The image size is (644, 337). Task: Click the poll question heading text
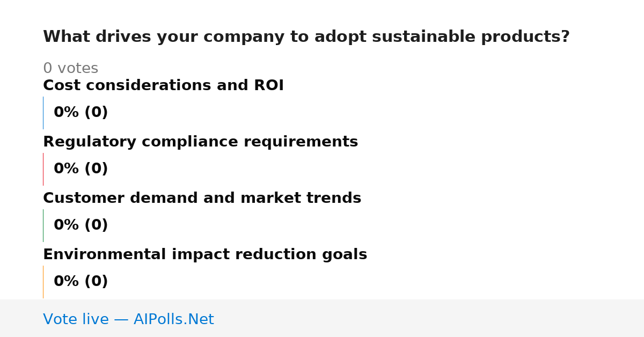pyautogui.click(x=306, y=37)
